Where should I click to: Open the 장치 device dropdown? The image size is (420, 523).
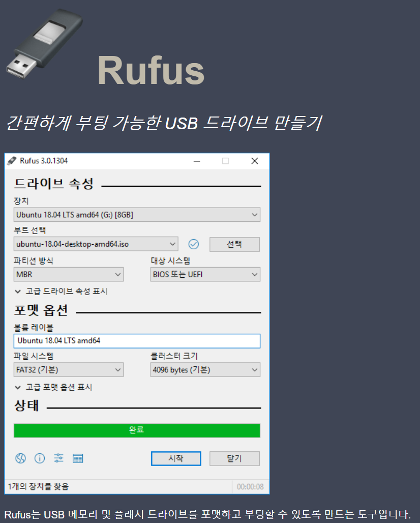coord(137,215)
